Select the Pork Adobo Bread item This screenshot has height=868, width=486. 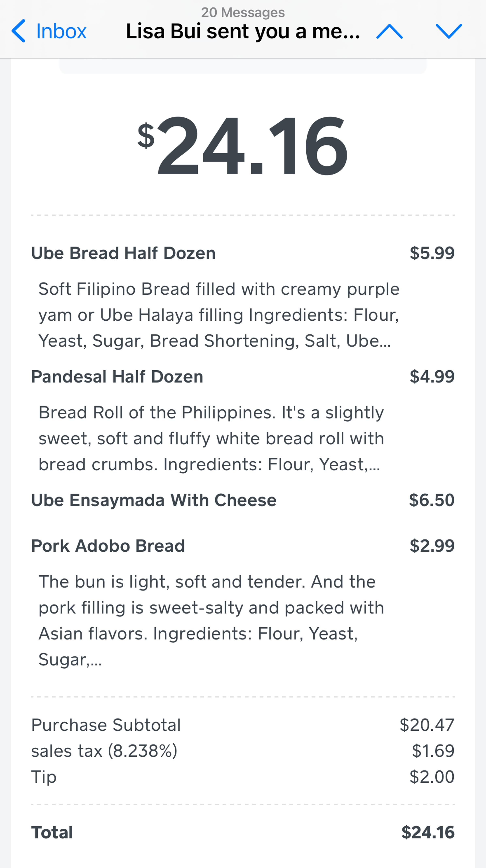tap(108, 546)
